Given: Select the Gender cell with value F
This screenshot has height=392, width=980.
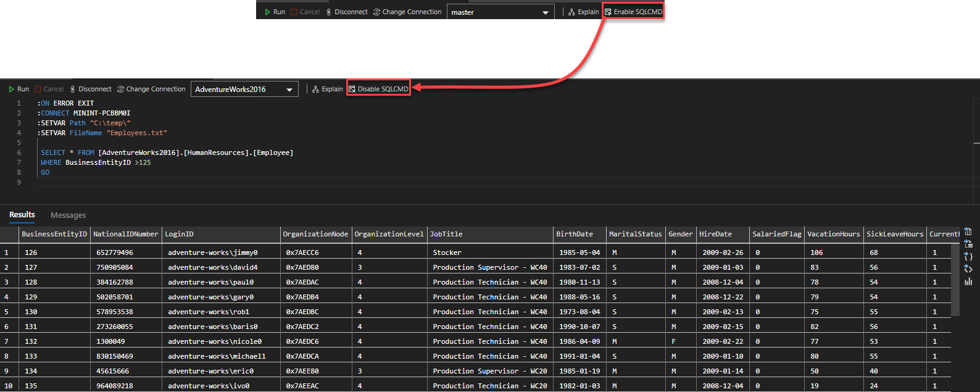Looking at the screenshot, I should point(681,341).
